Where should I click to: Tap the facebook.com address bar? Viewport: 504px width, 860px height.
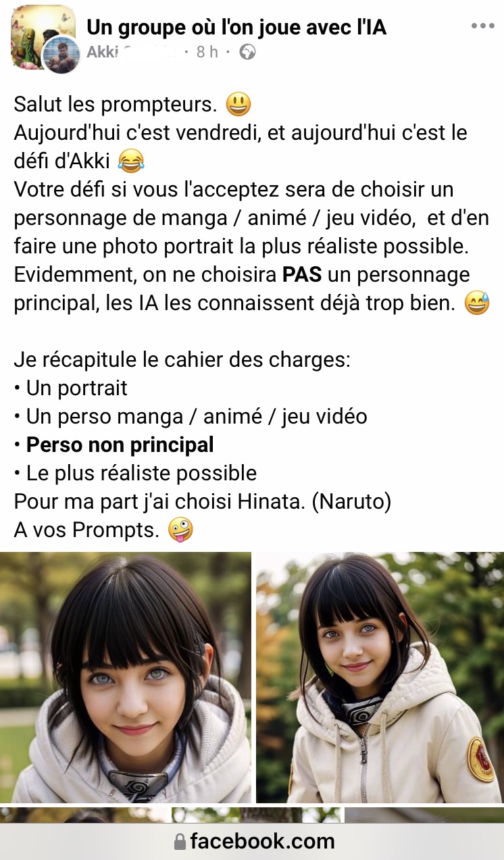pyautogui.click(x=252, y=842)
